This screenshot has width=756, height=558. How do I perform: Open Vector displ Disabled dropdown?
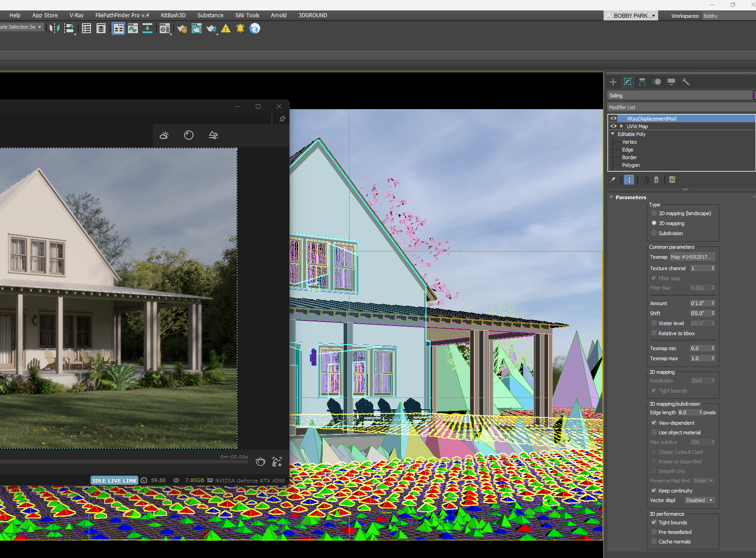700,500
